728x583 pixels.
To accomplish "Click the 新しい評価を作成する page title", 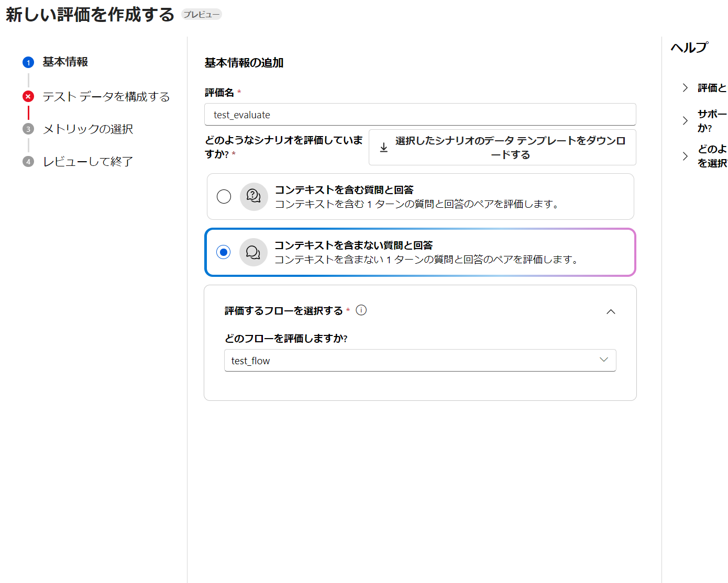I will pyautogui.click(x=90, y=14).
